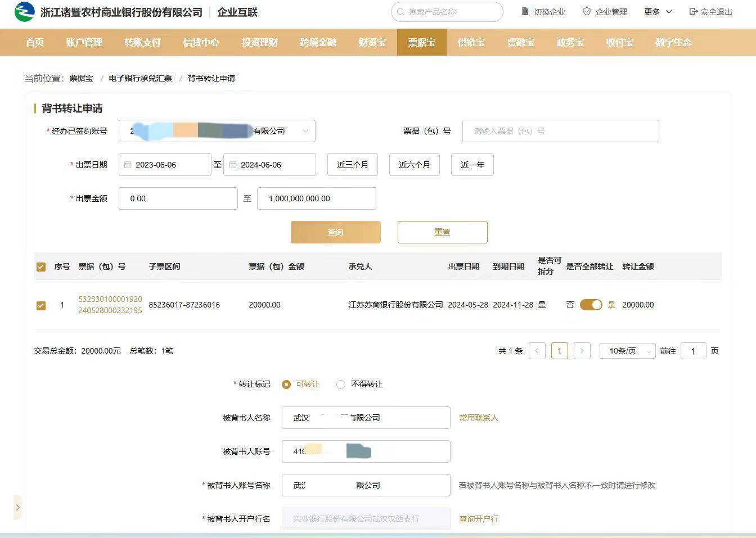Focus the minimum 出票金额 field showing 0.00
This screenshot has width=756, height=538.
(178, 198)
